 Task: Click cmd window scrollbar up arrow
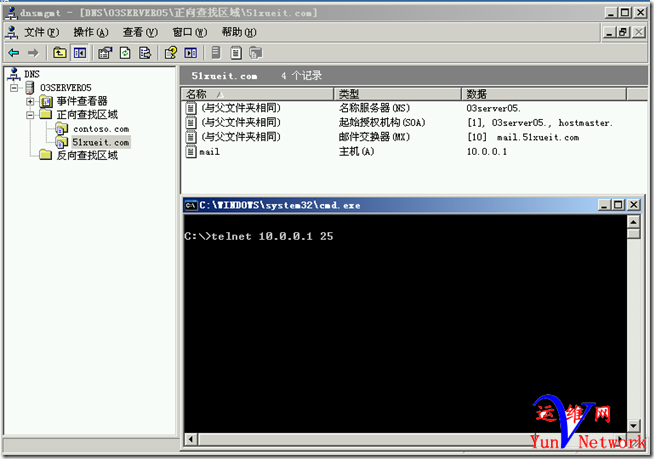point(633,222)
